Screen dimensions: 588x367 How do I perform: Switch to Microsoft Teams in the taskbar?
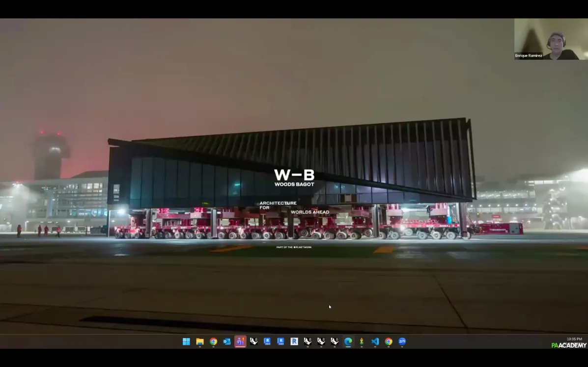240,341
